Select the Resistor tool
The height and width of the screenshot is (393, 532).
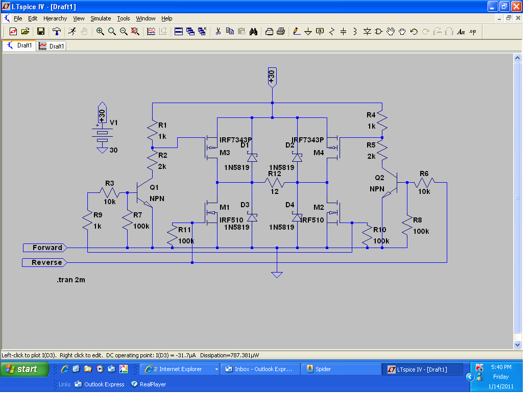click(332, 32)
